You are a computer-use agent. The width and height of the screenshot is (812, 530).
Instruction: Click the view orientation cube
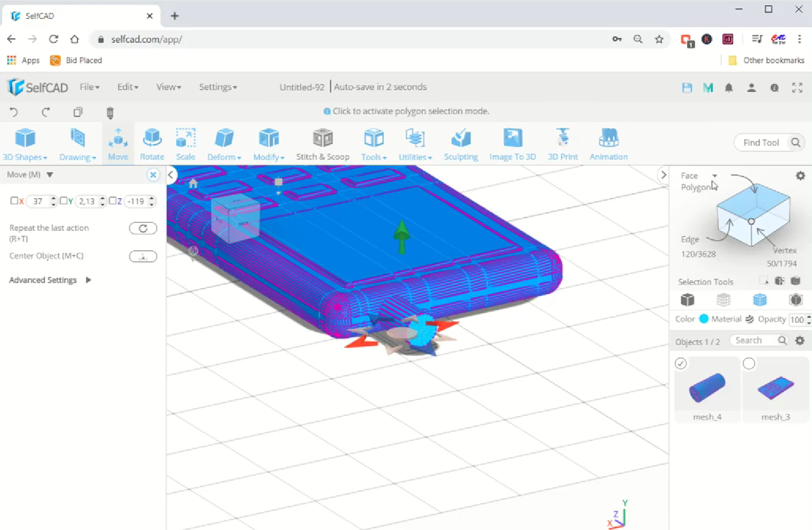235,219
